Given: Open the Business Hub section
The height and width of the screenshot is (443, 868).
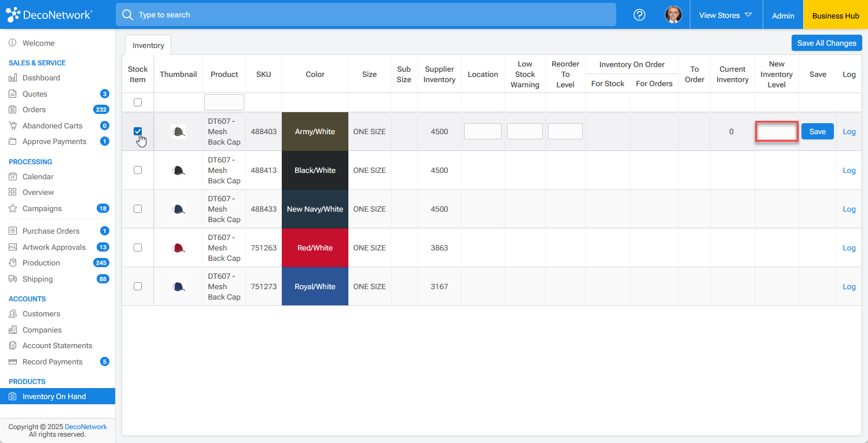Looking at the screenshot, I should tap(835, 16).
